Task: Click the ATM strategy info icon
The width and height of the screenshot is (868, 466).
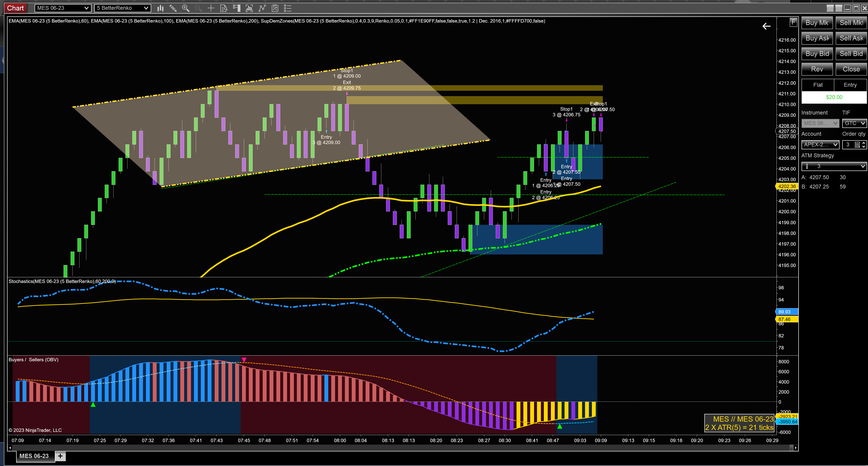Action: [x=807, y=166]
